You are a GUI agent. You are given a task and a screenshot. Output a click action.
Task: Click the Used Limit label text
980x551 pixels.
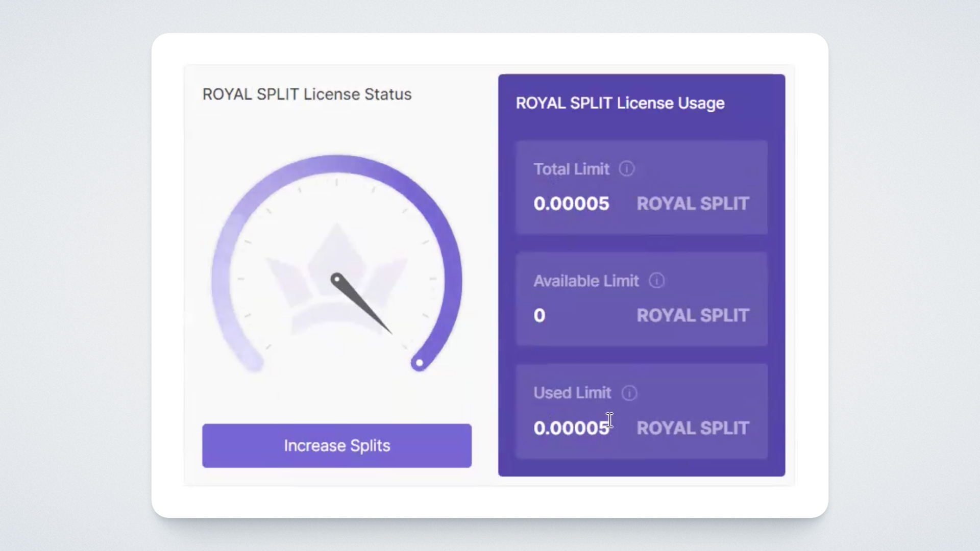tap(572, 393)
